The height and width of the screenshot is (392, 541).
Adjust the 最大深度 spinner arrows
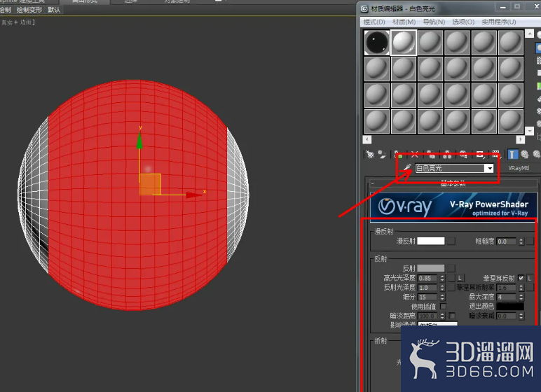click(x=521, y=297)
